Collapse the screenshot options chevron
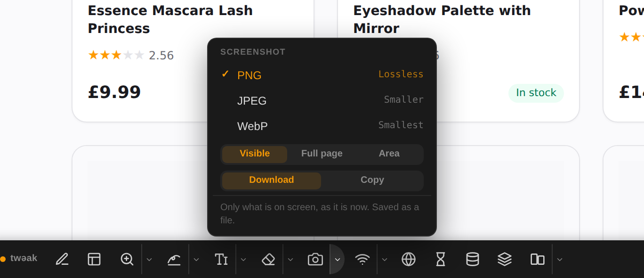 tap(338, 259)
